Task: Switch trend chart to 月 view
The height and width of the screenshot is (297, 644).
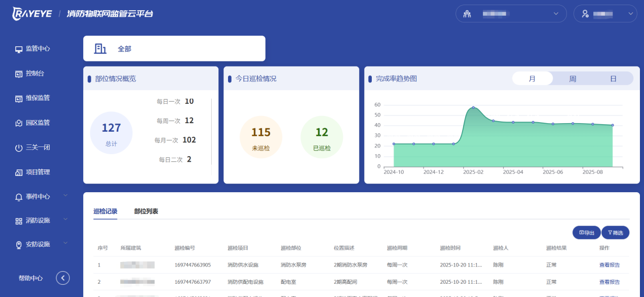Action: coord(532,79)
